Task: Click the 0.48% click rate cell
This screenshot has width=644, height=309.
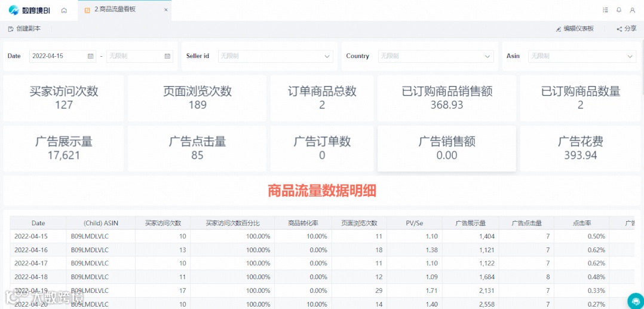Action: point(582,277)
